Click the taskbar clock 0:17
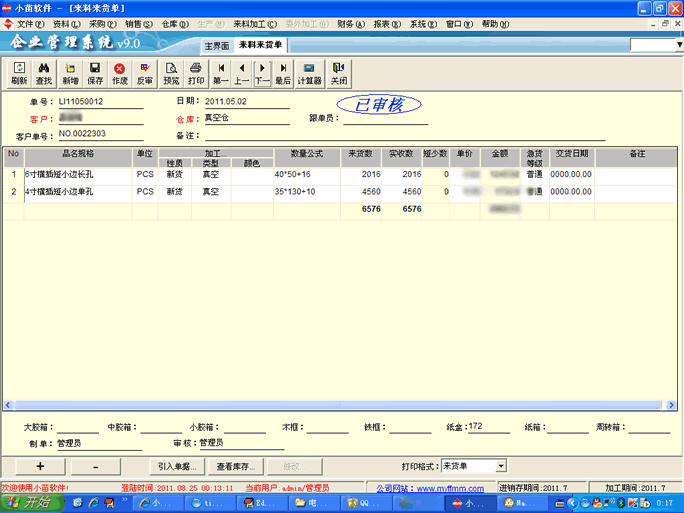This screenshot has width=684, height=513. click(664, 503)
